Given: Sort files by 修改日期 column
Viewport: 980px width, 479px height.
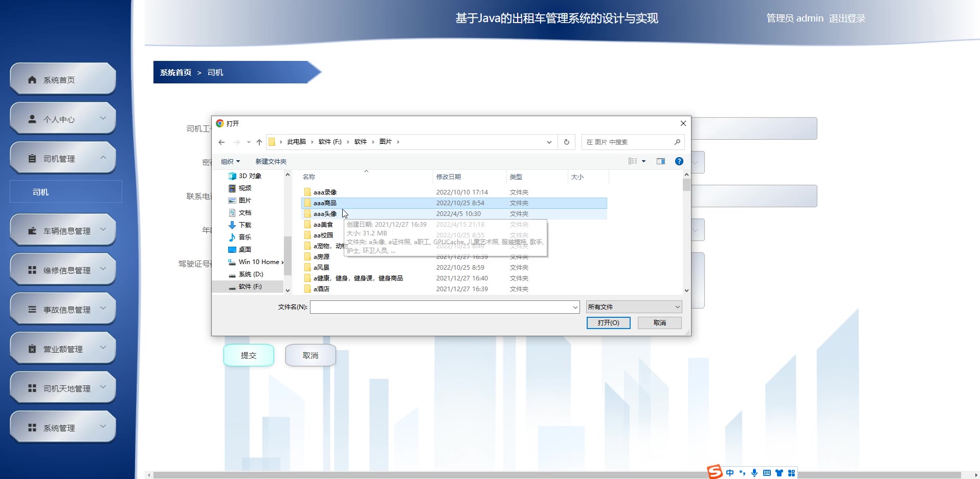Looking at the screenshot, I should click(x=448, y=177).
